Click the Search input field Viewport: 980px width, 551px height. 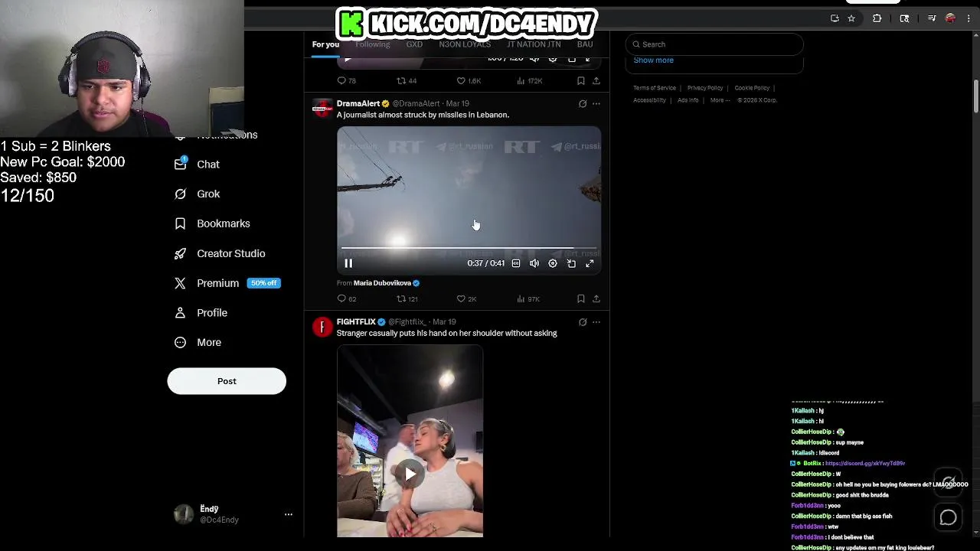tap(714, 44)
